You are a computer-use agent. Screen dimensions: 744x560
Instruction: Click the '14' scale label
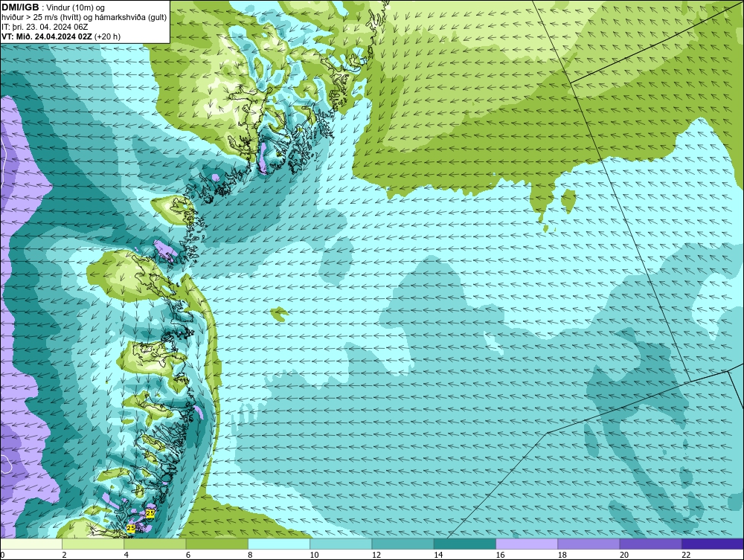point(438,555)
